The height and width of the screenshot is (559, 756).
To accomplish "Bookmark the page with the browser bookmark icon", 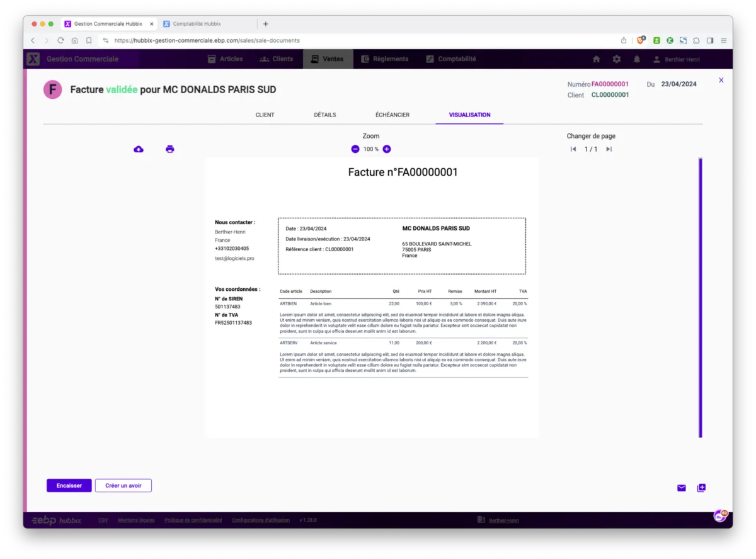I will click(89, 40).
